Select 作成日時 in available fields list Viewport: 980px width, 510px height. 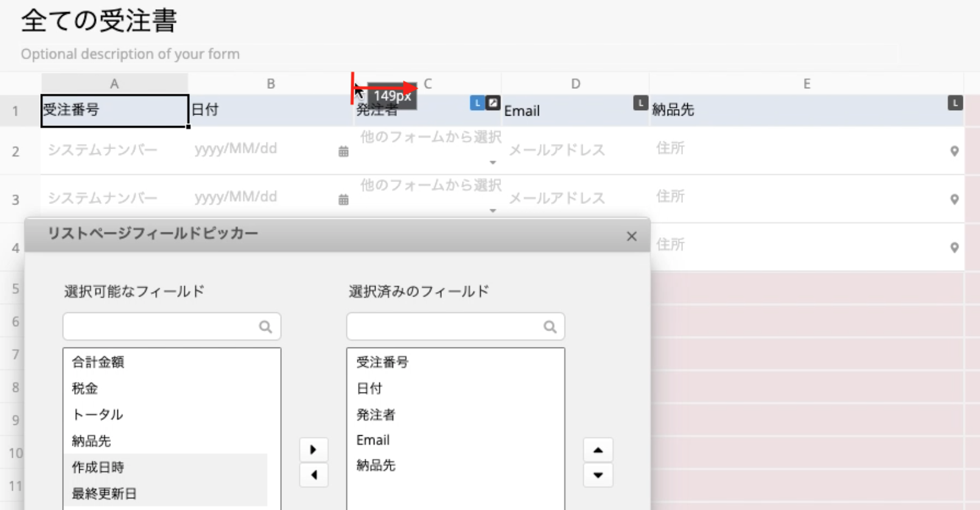pos(98,467)
